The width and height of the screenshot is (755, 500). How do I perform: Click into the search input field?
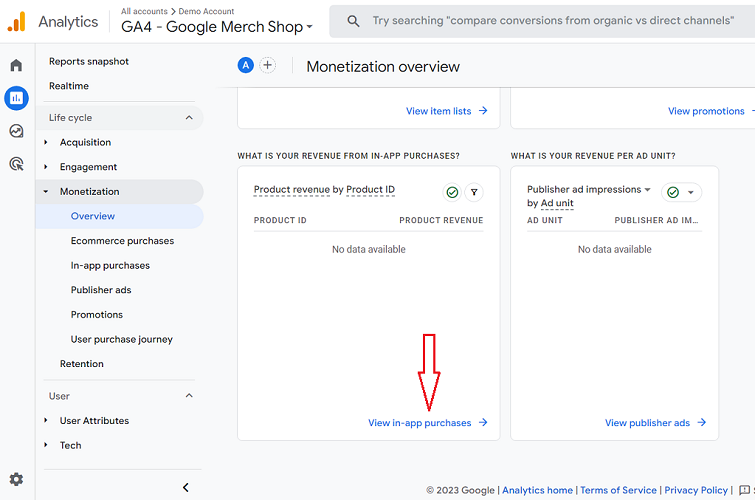click(553, 21)
